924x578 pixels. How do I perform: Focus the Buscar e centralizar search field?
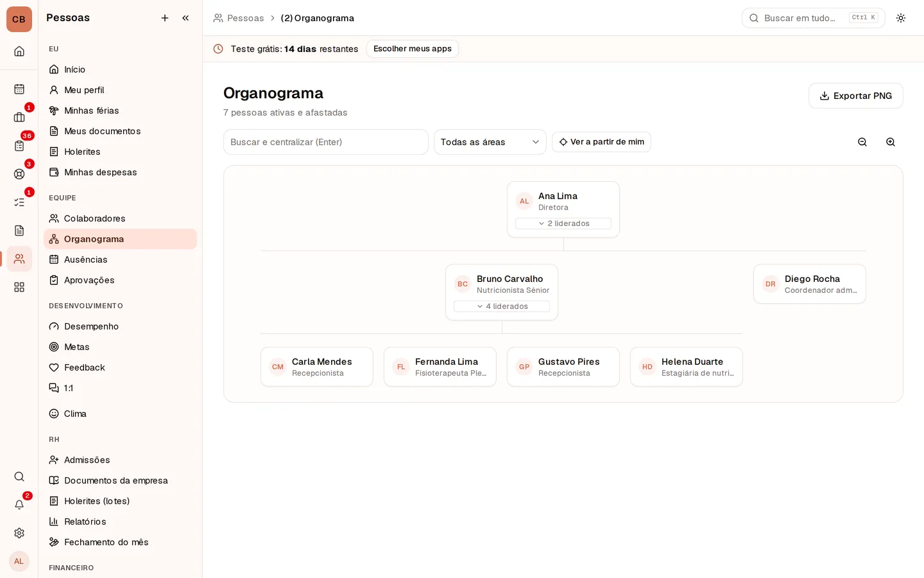pos(326,142)
